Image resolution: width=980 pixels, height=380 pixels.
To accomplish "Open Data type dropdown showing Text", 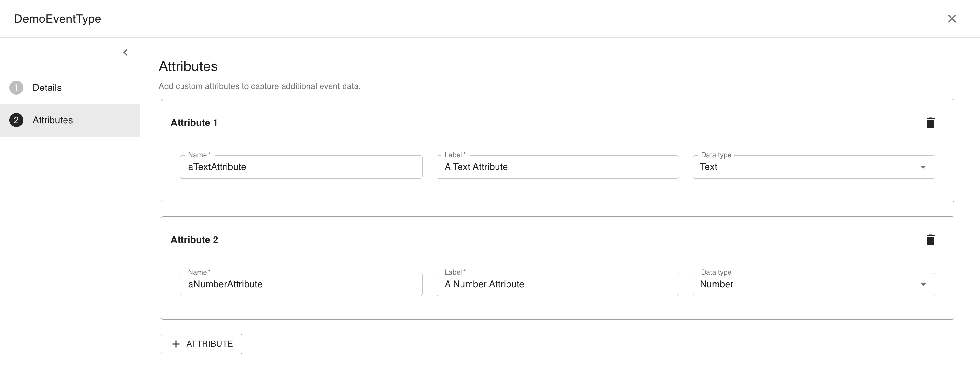I will pyautogui.click(x=807, y=167).
